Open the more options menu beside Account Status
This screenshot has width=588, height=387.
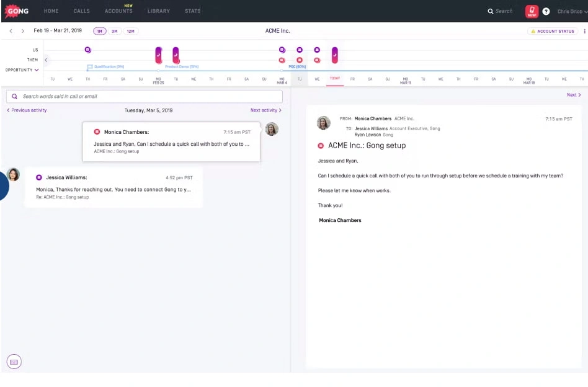[584, 31]
